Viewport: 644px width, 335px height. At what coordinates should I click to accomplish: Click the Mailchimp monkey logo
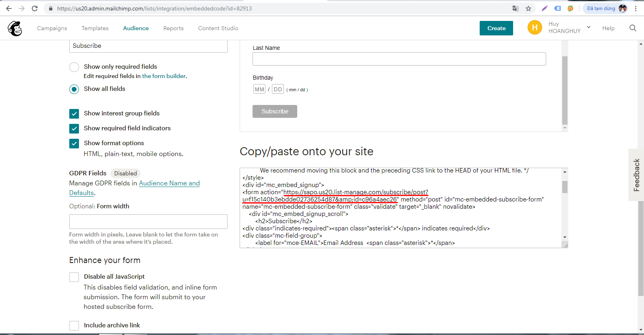point(15,29)
